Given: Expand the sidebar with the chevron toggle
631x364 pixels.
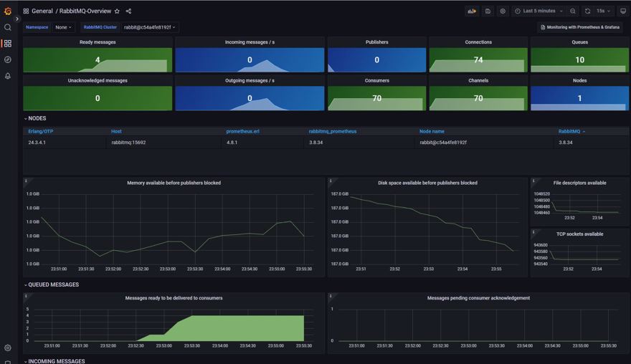Looking at the screenshot, I should (x=17, y=19).
